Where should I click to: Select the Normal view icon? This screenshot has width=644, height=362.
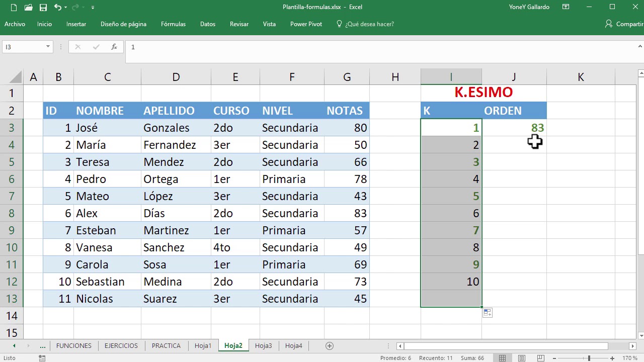click(x=502, y=357)
